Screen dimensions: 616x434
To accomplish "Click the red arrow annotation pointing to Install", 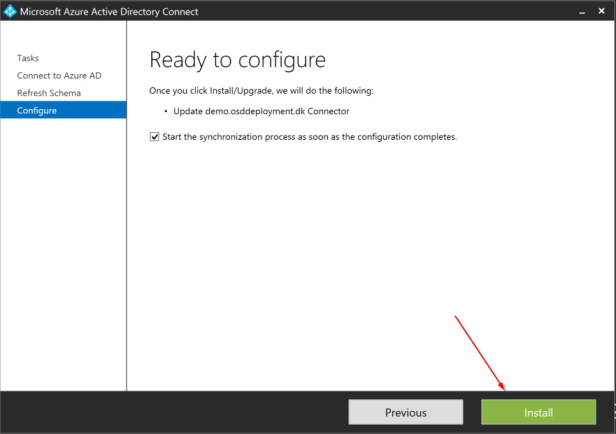I will point(480,352).
